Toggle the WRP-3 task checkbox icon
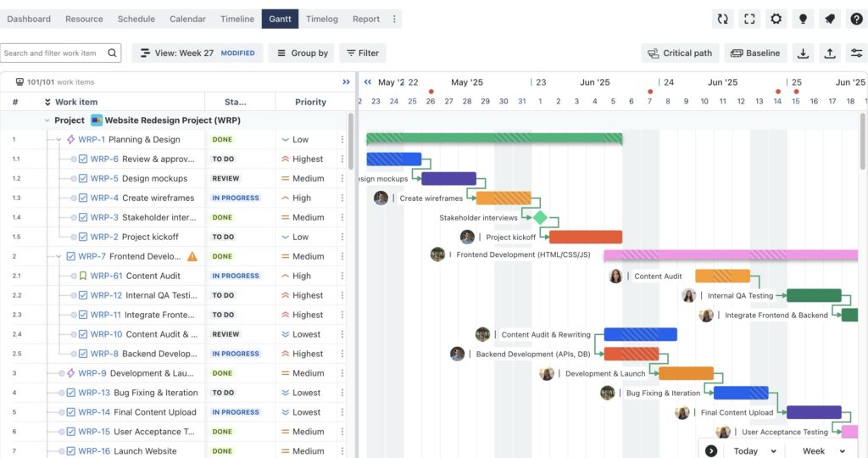Viewport: 868px width, 458px height. [x=83, y=217]
